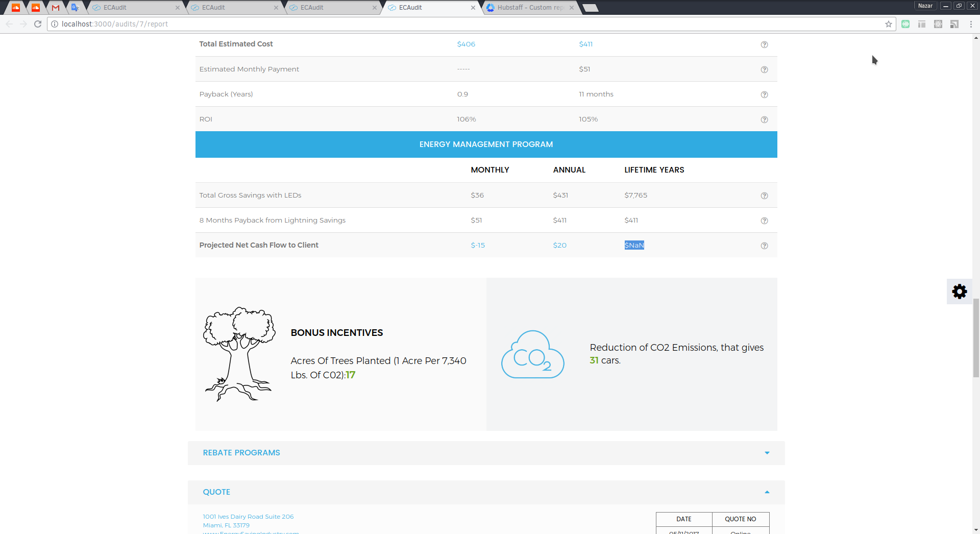Click help icon for Total Gross Savings row
Image resolution: width=980 pixels, height=534 pixels.
tap(764, 196)
